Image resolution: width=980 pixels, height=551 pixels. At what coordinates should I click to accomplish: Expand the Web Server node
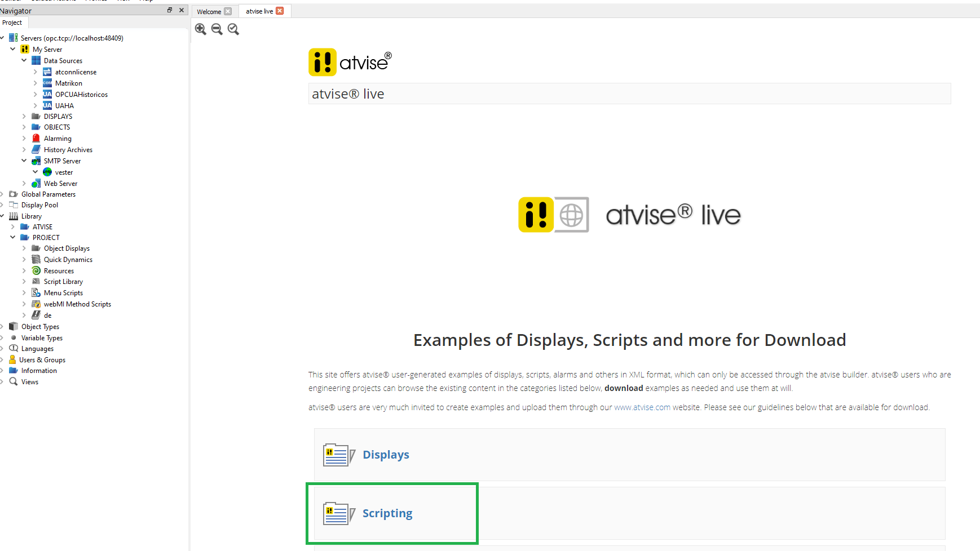click(x=24, y=183)
